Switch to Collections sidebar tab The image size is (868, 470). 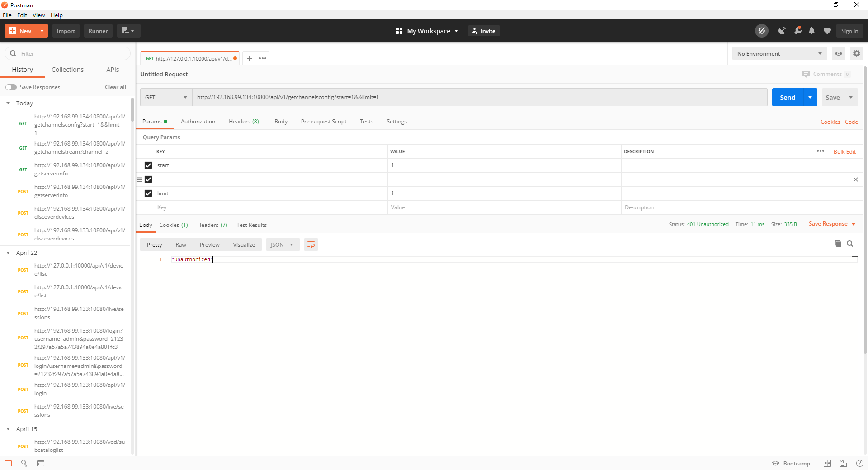coord(67,70)
